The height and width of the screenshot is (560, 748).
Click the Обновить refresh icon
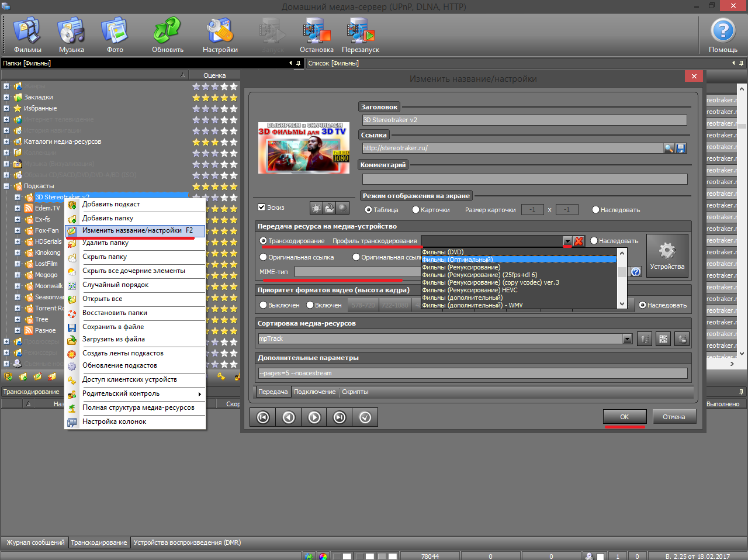(168, 32)
